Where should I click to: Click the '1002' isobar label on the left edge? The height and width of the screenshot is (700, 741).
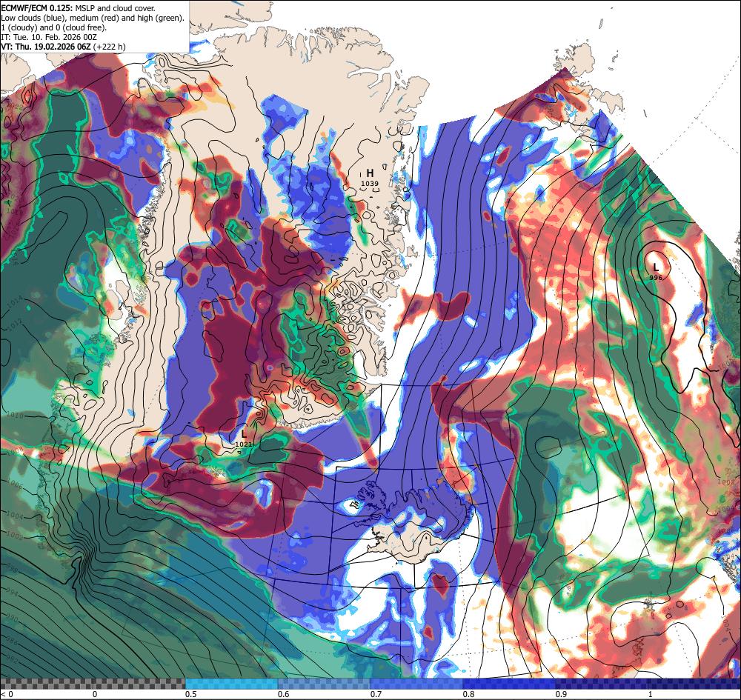tap(15, 536)
